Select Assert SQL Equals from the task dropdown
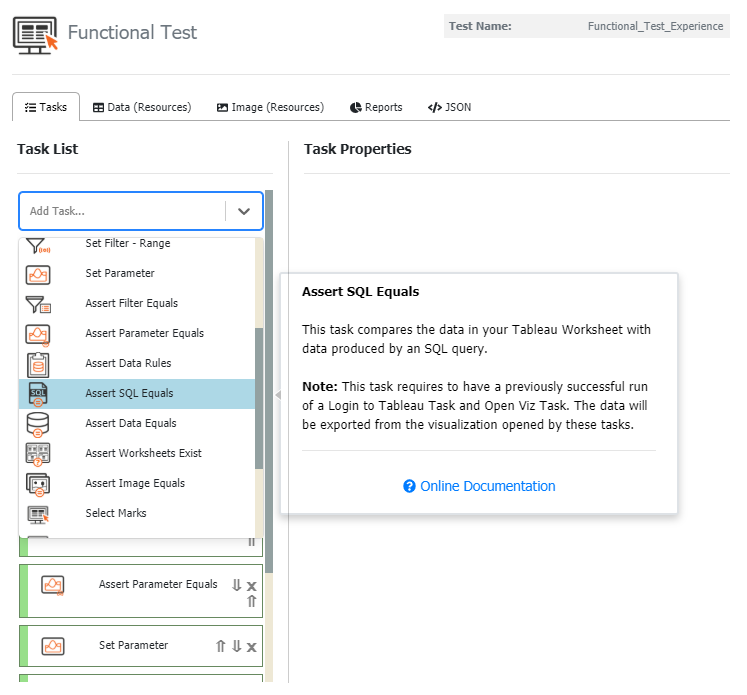Image resolution: width=747 pixels, height=695 pixels. (x=130, y=393)
